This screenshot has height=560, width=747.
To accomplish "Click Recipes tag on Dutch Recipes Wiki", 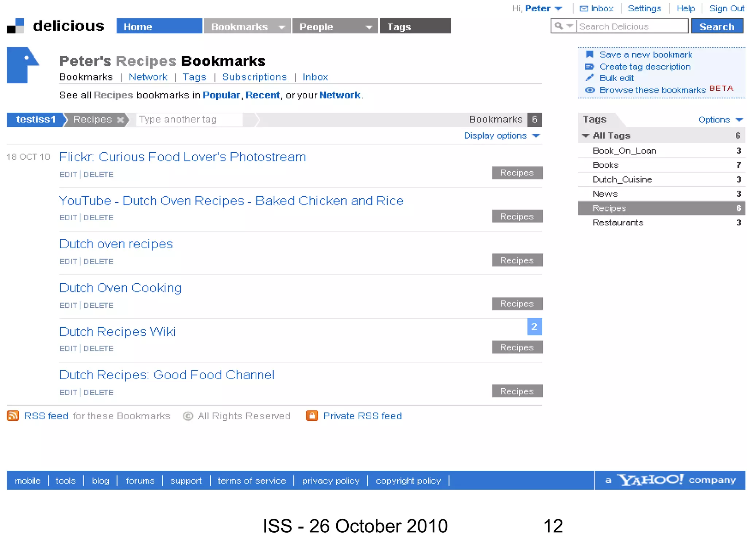I will coord(517,347).
